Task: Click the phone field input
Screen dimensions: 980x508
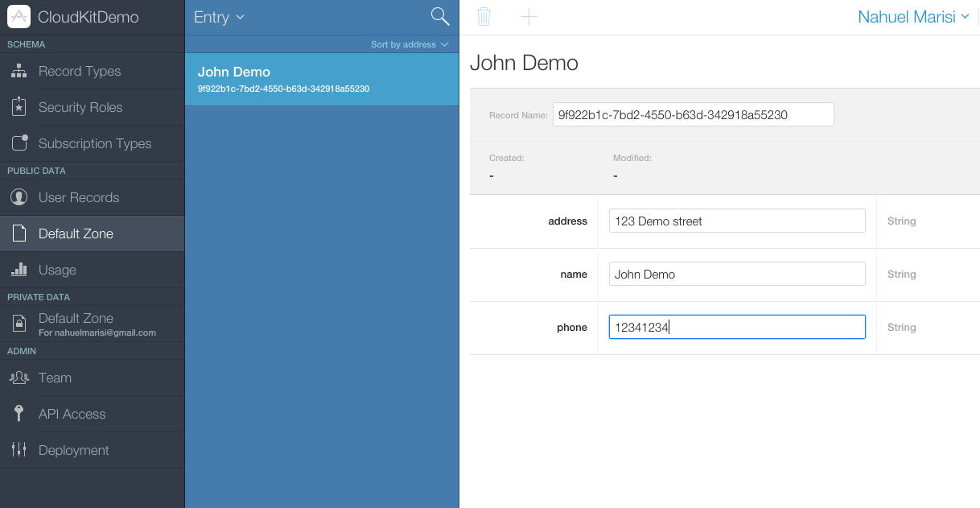Action: click(x=737, y=327)
